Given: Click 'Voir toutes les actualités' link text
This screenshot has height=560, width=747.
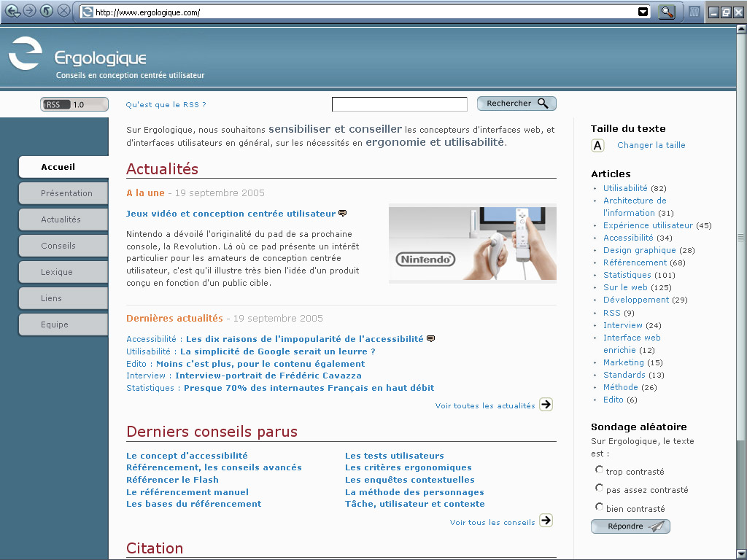Looking at the screenshot, I should 485,405.
